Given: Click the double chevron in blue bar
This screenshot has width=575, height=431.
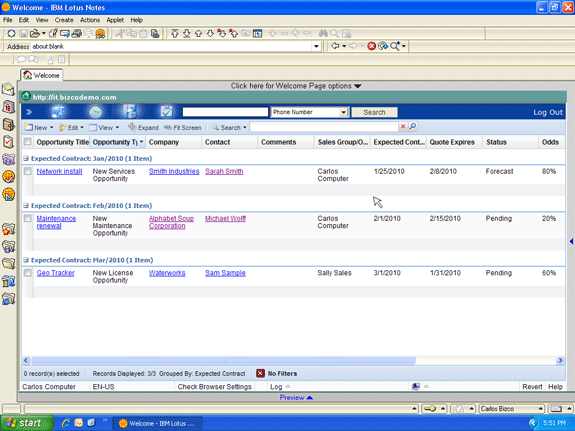Looking at the screenshot, I should (29, 112).
